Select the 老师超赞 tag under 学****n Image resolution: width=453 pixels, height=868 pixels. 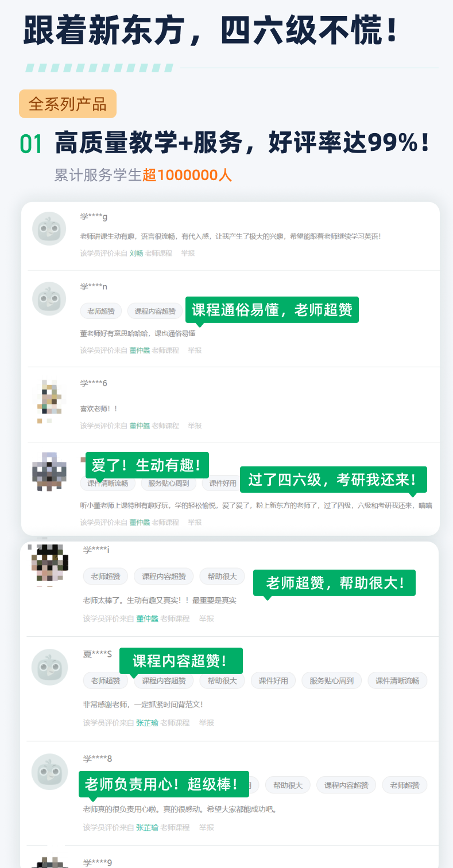101,312
